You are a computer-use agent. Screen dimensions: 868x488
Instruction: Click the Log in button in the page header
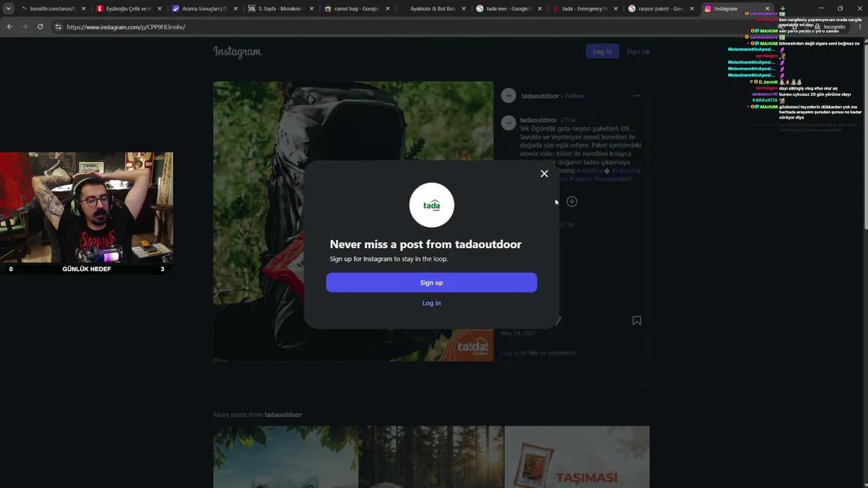[x=602, y=52]
